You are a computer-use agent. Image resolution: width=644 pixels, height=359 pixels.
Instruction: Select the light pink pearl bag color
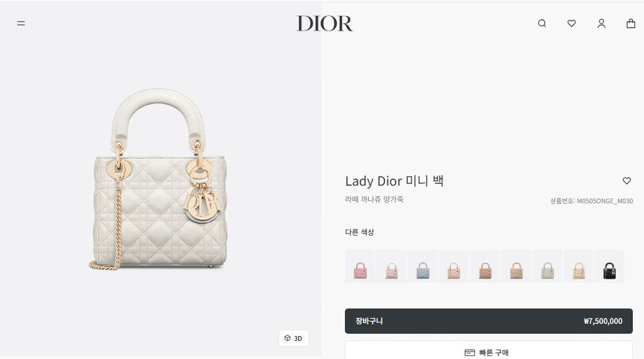tap(391, 267)
